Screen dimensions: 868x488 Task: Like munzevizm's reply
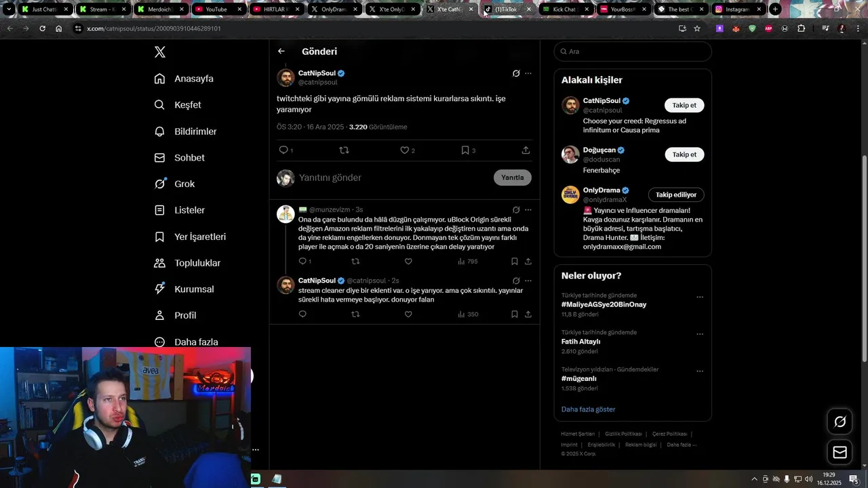[408, 261]
